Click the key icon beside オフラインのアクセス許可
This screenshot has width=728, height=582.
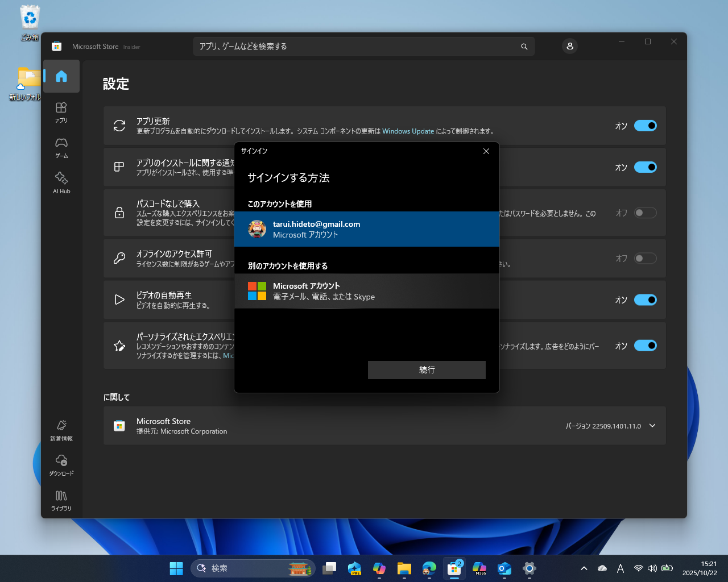pyautogui.click(x=119, y=258)
